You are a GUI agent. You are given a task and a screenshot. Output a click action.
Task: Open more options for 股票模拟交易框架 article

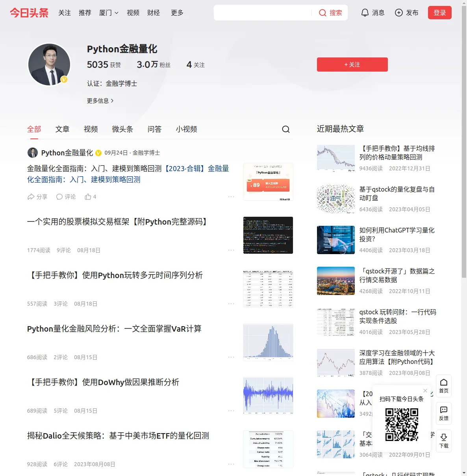point(231,250)
